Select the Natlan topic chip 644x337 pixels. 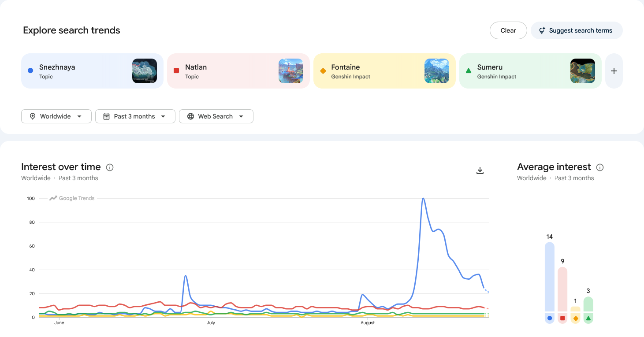click(238, 71)
